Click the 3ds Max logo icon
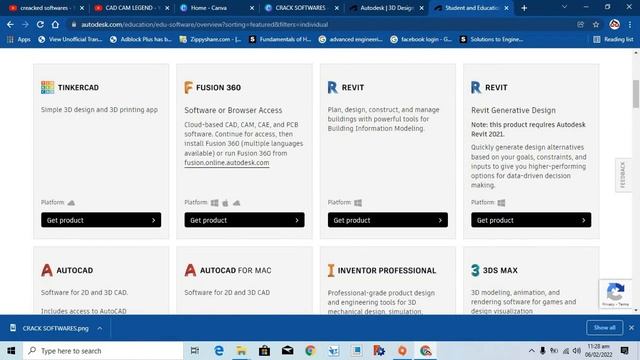 tap(475, 270)
